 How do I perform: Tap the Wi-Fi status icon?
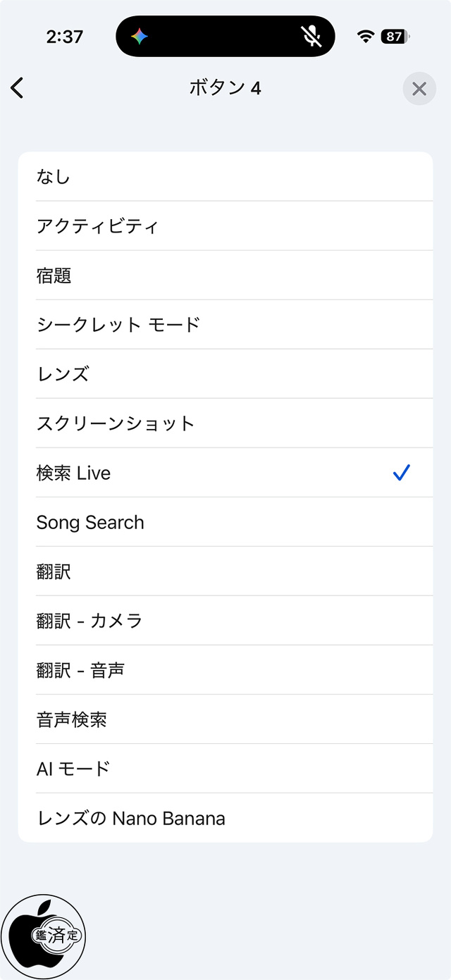pos(365,35)
